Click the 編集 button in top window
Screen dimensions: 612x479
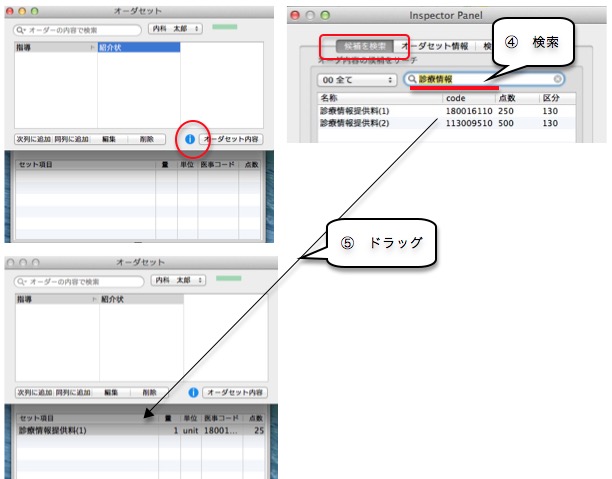109,139
